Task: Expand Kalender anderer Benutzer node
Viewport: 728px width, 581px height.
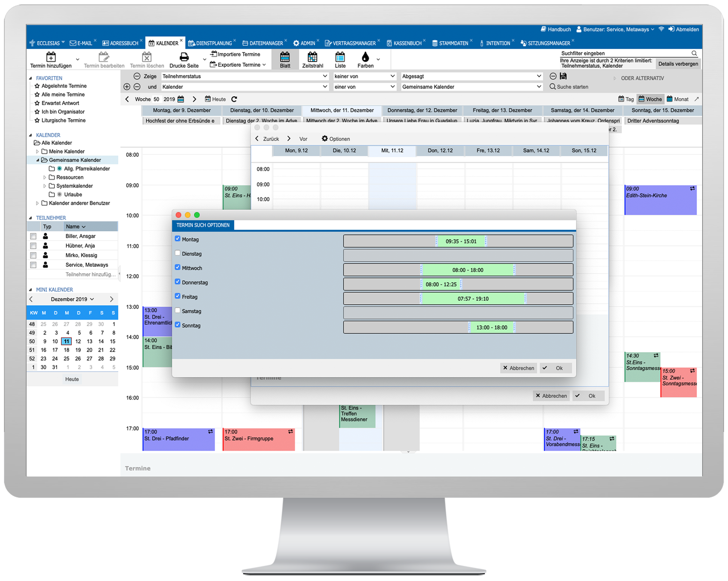Action: 37,203
